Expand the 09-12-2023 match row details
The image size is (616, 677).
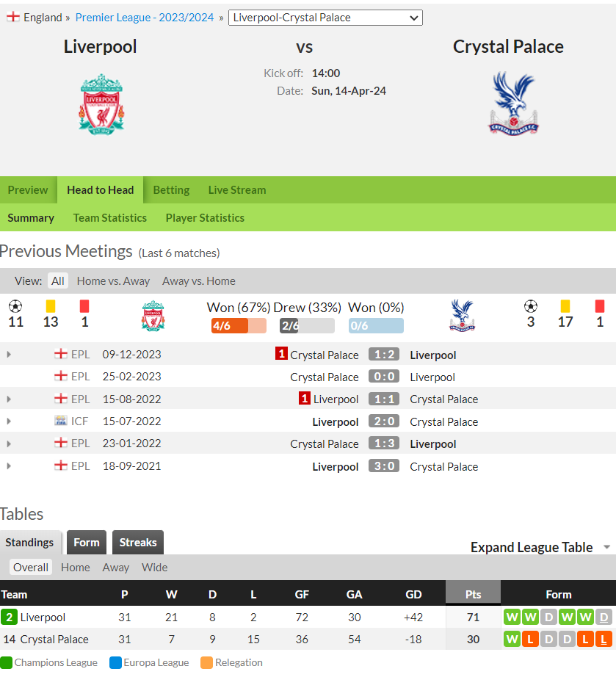tap(9, 355)
